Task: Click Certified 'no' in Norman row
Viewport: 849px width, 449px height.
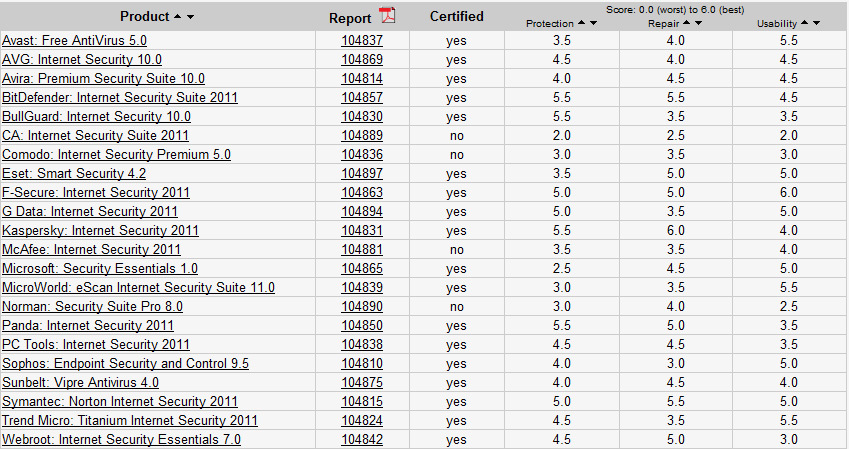Action: pyautogui.click(x=456, y=307)
